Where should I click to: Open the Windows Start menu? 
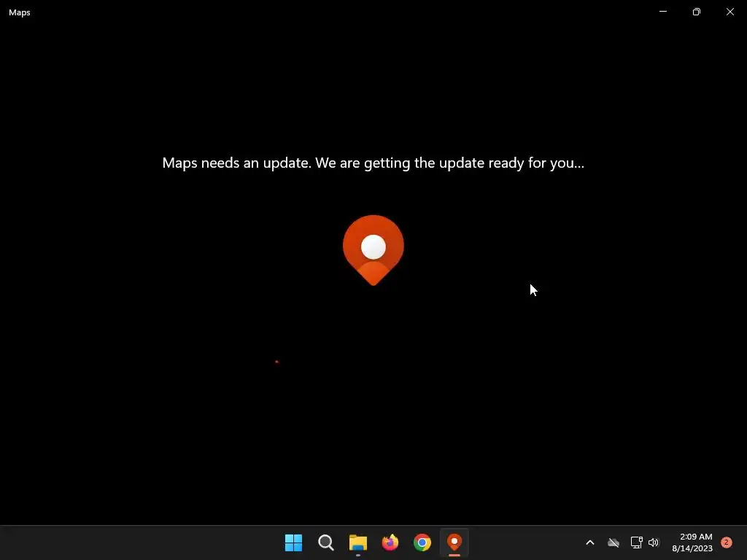point(293,542)
